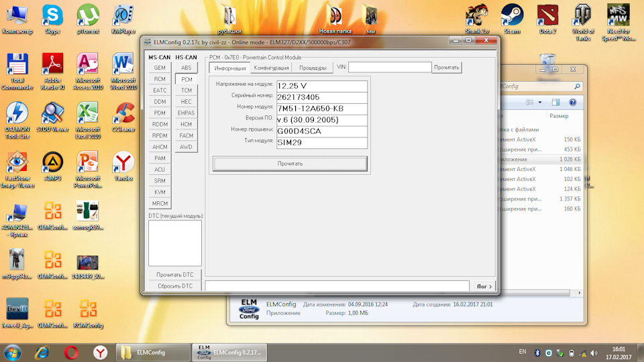Open Shank 2 desktop shortcut
This screenshot has height=362, width=644.
coord(477,19)
